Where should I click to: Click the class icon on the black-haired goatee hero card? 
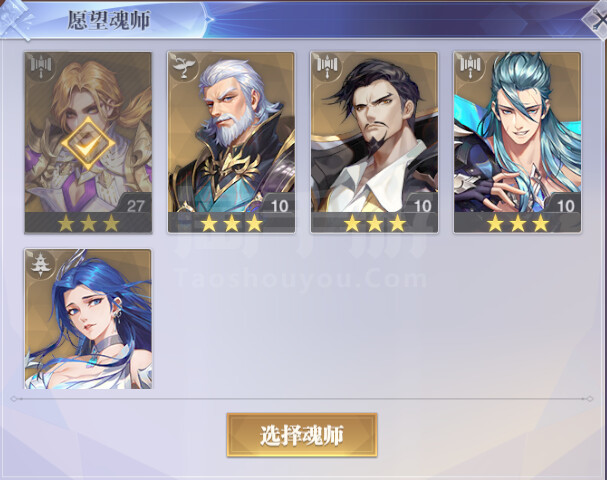pos(328,68)
